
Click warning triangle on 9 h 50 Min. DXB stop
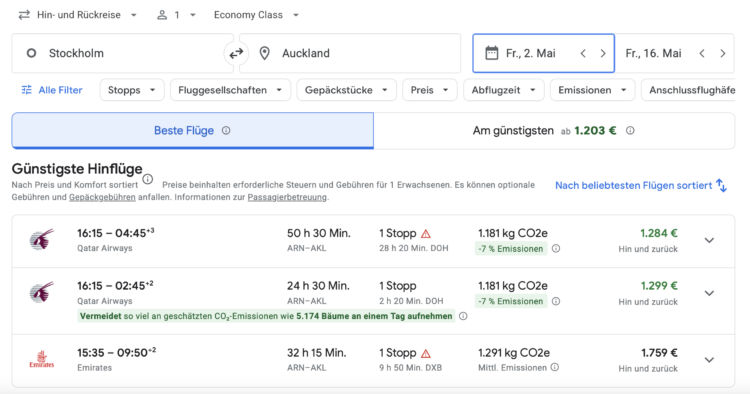pyautogui.click(x=426, y=353)
